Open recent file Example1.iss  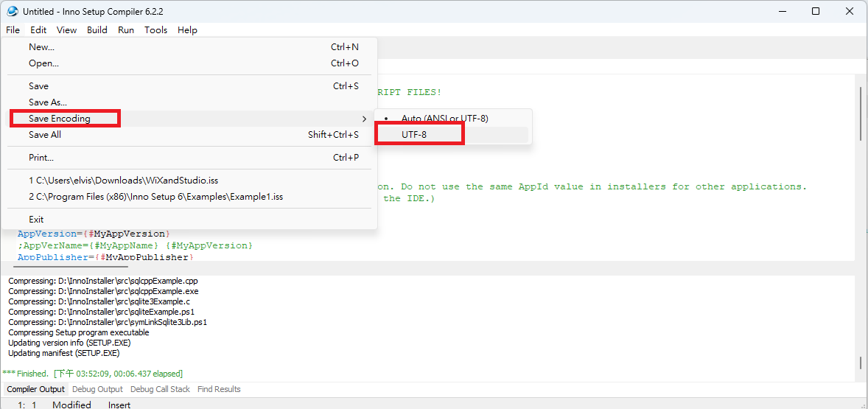tap(155, 197)
